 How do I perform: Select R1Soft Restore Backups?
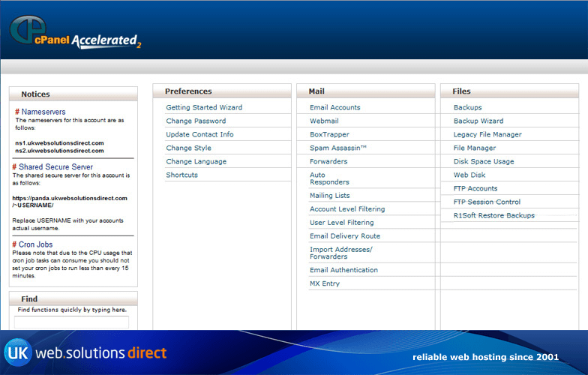[493, 216]
